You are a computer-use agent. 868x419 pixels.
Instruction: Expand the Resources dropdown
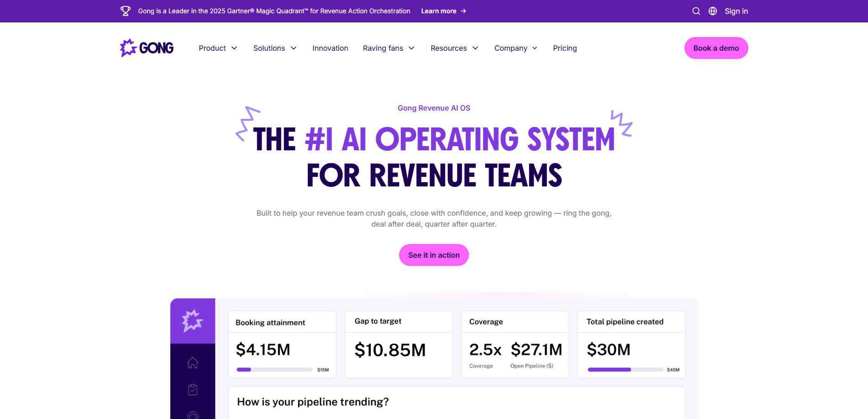[454, 48]
